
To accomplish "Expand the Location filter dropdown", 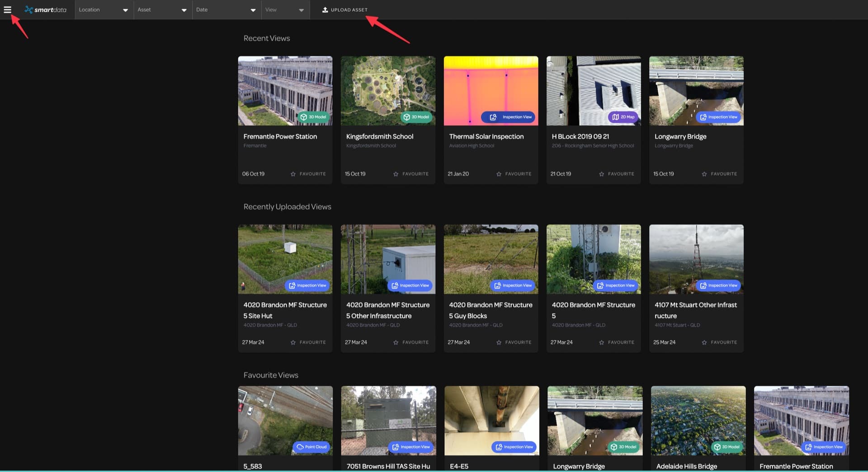I will (x=104, y=9).
